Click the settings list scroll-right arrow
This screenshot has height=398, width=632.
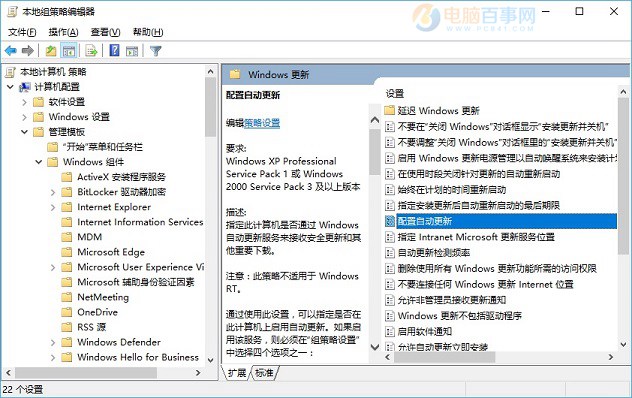pos(611,357)
